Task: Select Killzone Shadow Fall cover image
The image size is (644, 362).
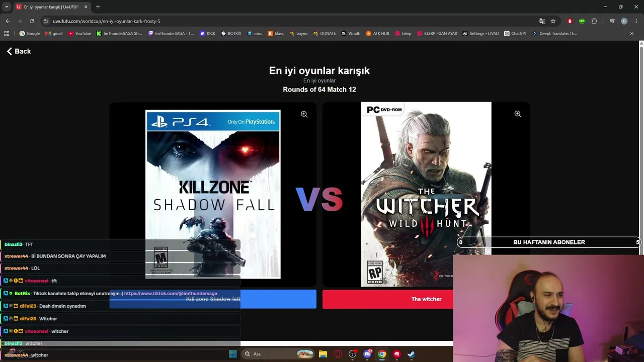Action: point(213,195)
